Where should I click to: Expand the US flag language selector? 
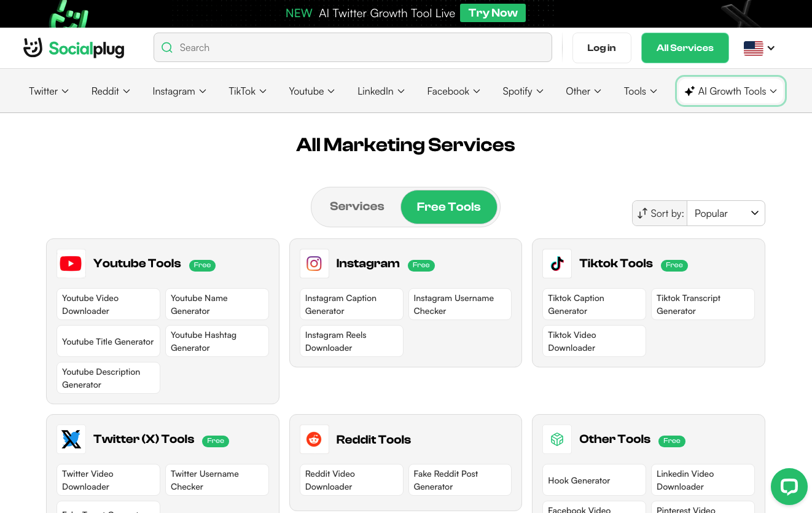click(759, 48)
